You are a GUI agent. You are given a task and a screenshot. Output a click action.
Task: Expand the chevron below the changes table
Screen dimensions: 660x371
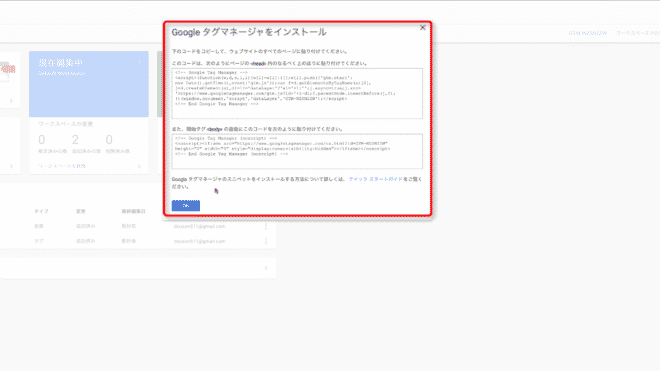click(266, 268)
